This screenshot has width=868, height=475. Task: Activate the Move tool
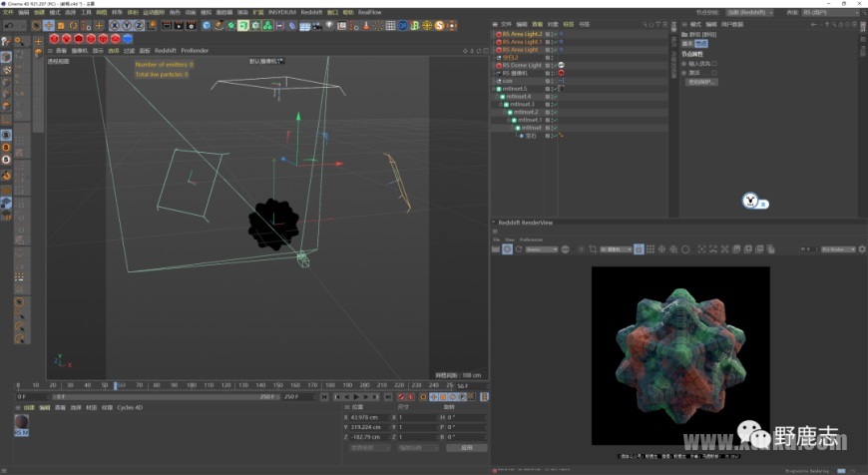(x=49, y=26)
